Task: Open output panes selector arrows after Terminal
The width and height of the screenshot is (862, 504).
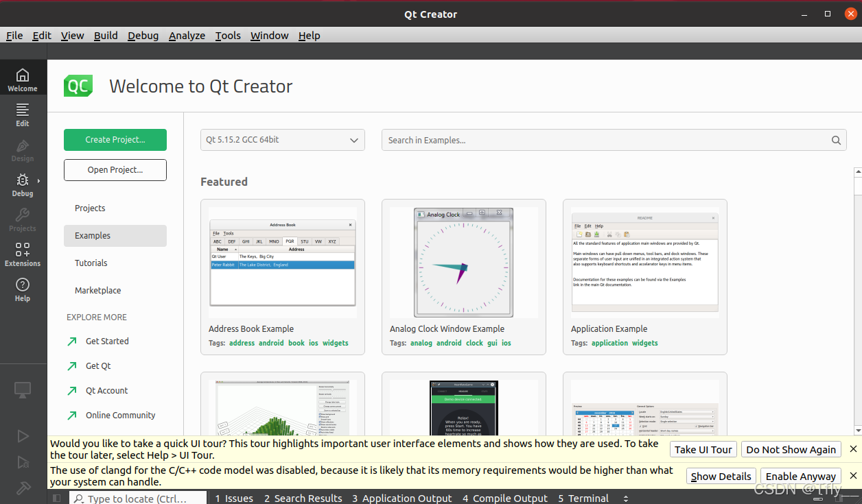Action: [625, 499]
